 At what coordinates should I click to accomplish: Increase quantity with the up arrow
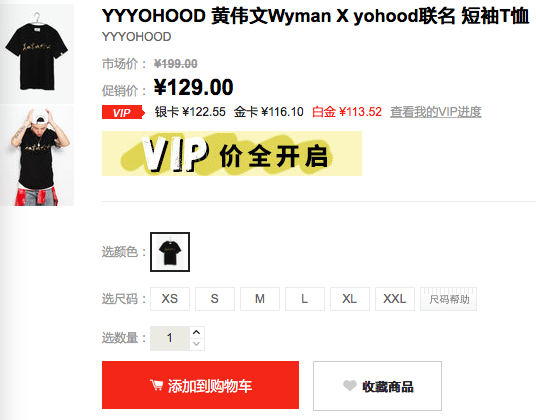196,332
